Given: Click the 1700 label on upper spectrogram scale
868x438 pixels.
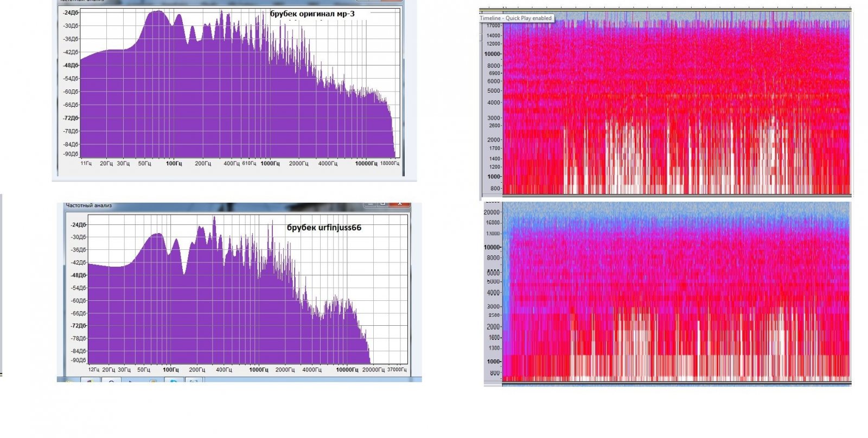Looking at the screenshot, I should pos(494,148).
